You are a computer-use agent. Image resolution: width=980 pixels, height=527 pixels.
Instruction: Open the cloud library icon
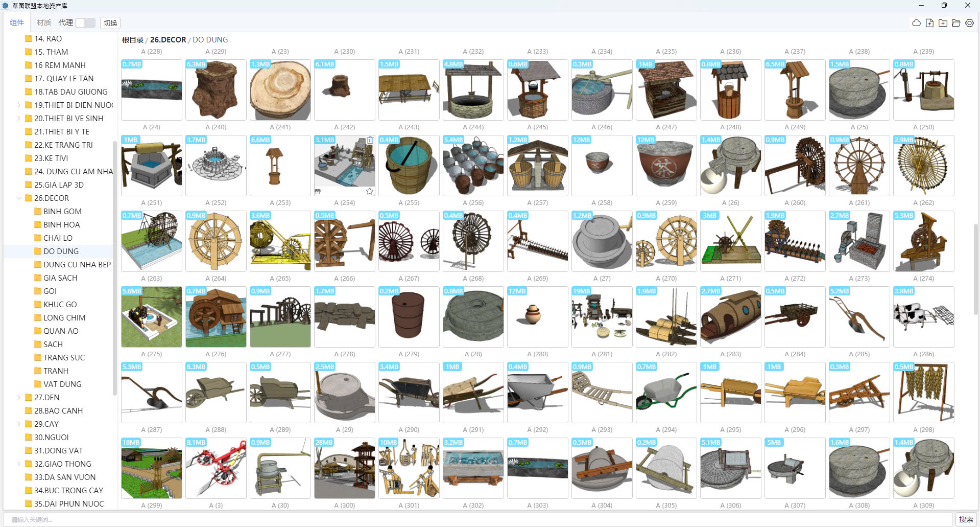(x=916, y=23)
